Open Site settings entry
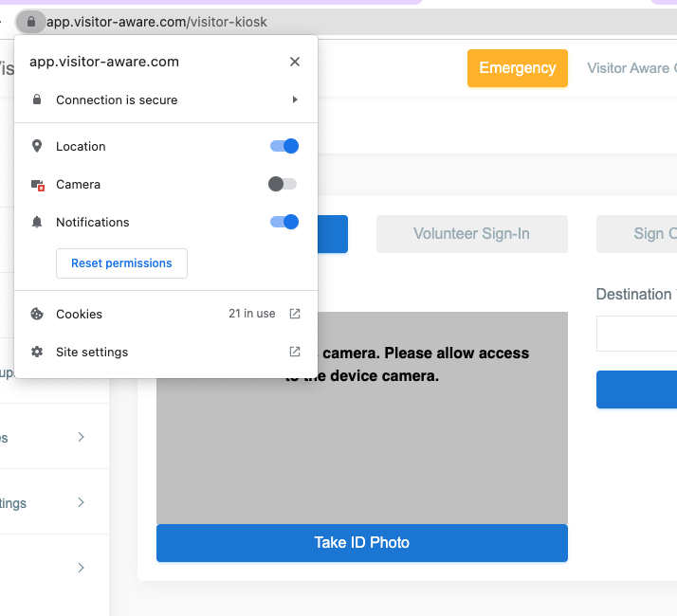The height and width of the screenshot is (616, 677). [166, 352]
